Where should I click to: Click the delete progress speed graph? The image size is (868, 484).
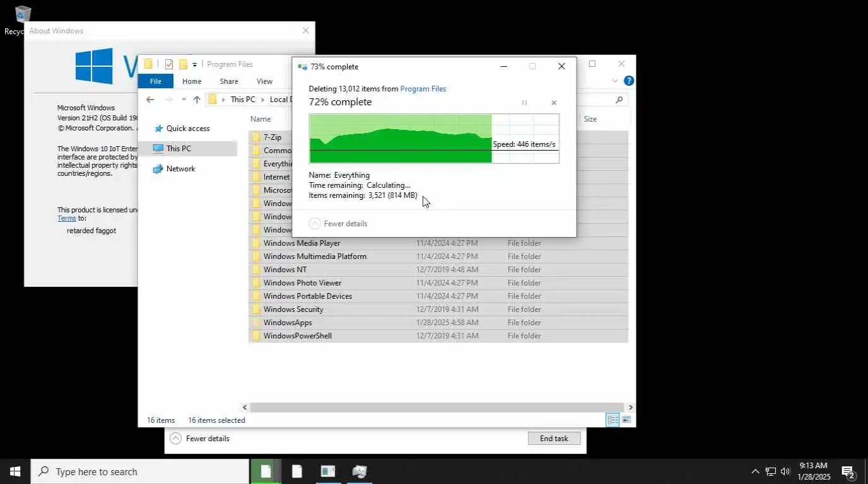coord(434,139)
